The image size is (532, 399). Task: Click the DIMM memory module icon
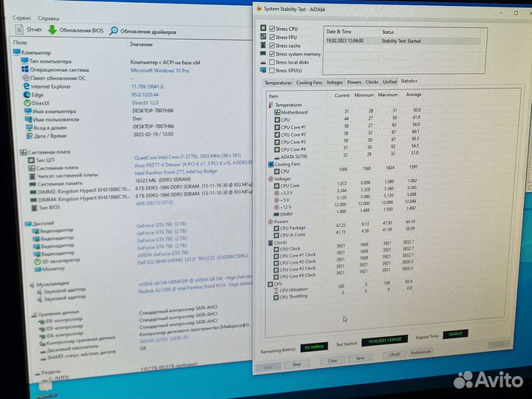(x=276, y=214)
